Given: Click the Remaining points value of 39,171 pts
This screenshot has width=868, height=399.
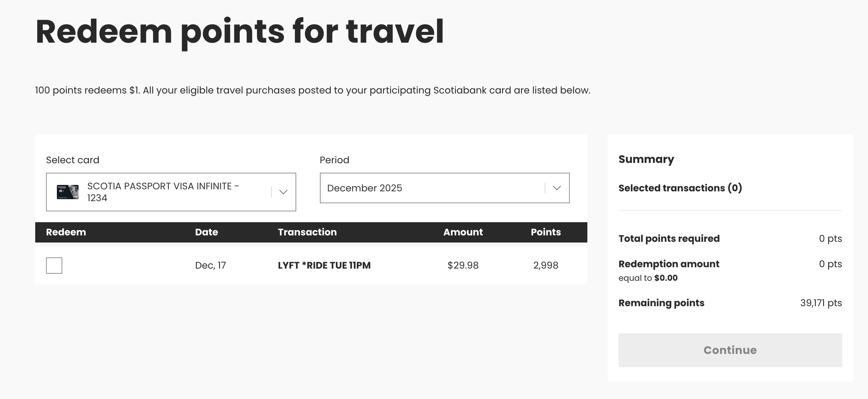Looking at the screenshot, I should click(x=821, y=303).
